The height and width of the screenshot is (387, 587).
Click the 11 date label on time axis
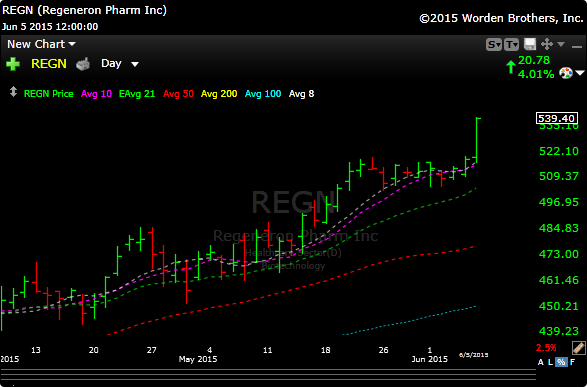click(x=267, y=350)
